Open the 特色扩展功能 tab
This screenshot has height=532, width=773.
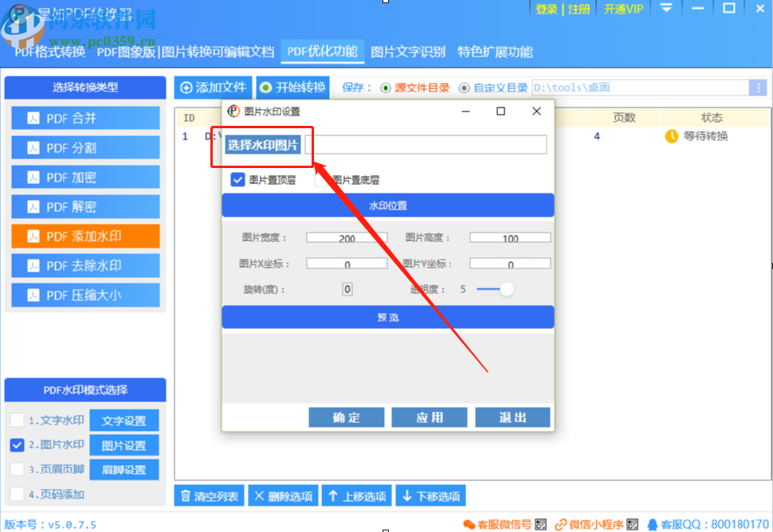[495, 50]
